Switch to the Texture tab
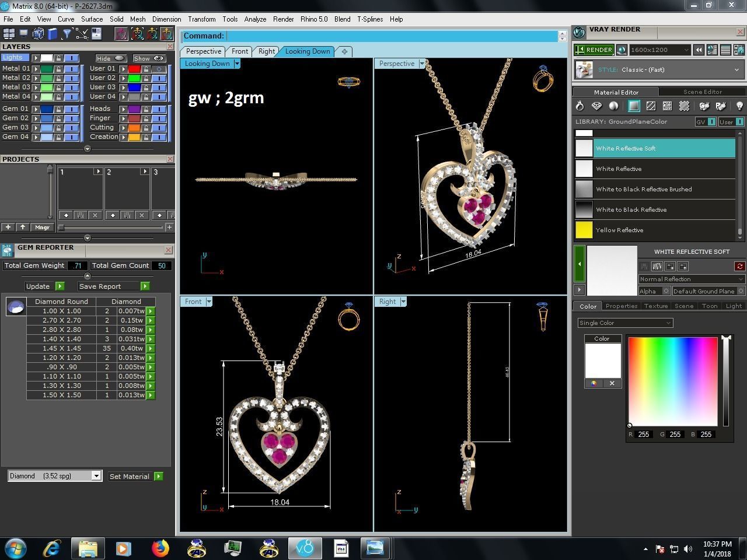Screen dimensions: 747x560 click(656, 306)
